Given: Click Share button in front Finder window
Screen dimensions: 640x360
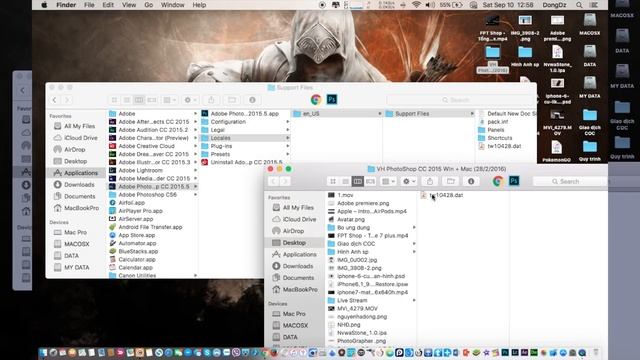Looking at the screenshot, I should (430, 181).
